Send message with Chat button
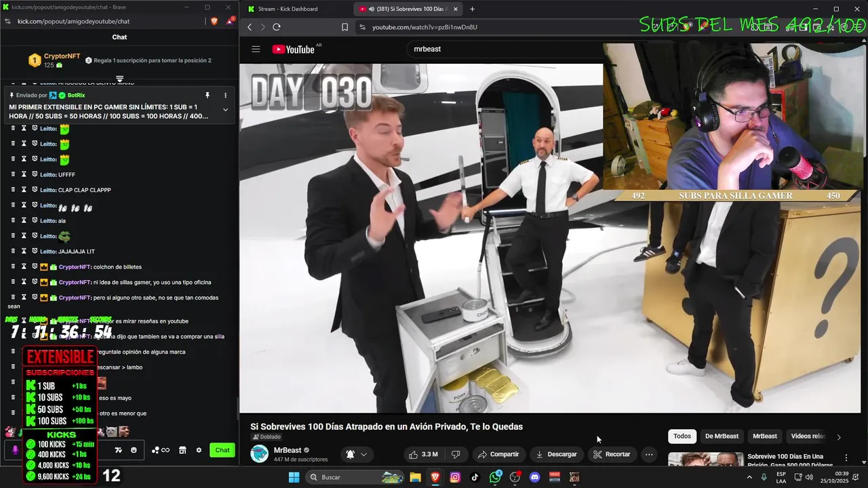Image resolution: width=868 pixels, height=488 pixels. [222, 450]
